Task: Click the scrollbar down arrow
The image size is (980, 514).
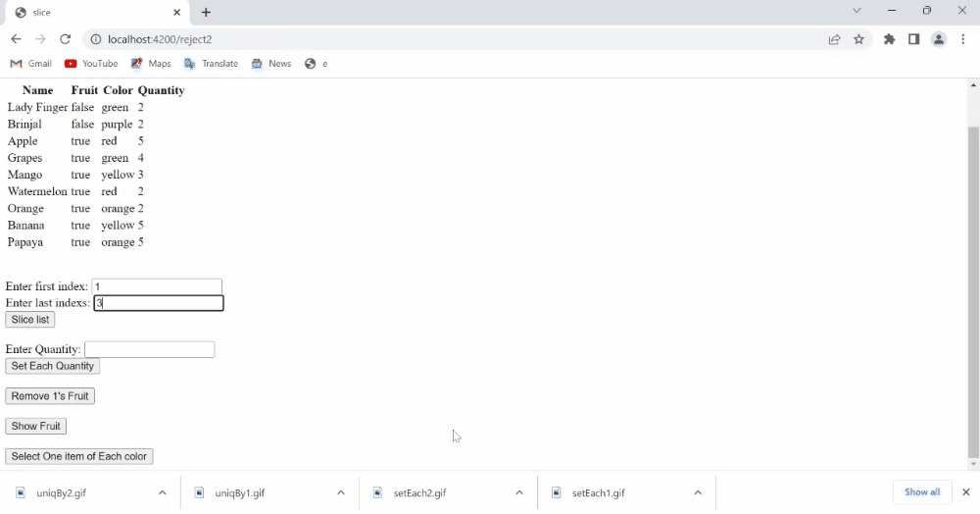Action: click(973, 464)
